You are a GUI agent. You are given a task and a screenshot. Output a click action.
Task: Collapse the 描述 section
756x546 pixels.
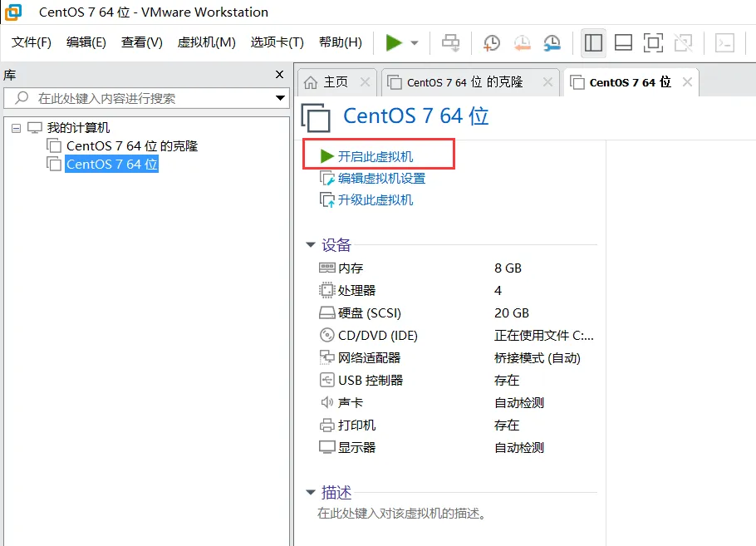pyautogui.click(x=311, y=493)
